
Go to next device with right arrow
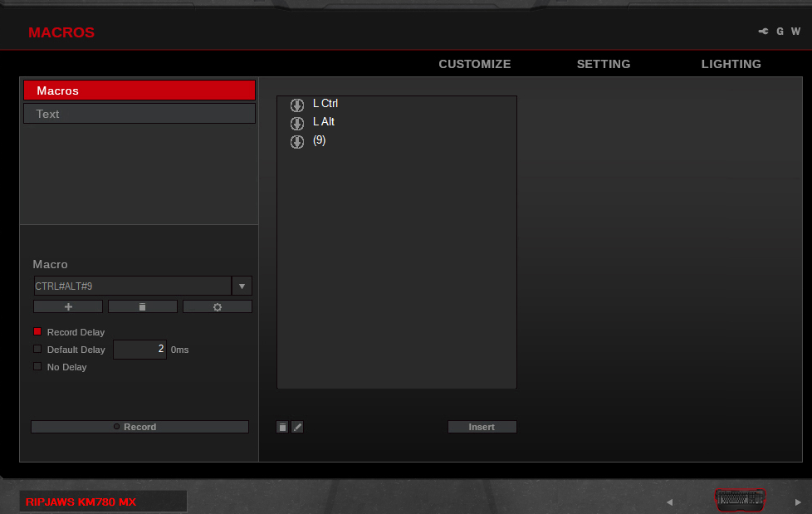coord(798,502)
